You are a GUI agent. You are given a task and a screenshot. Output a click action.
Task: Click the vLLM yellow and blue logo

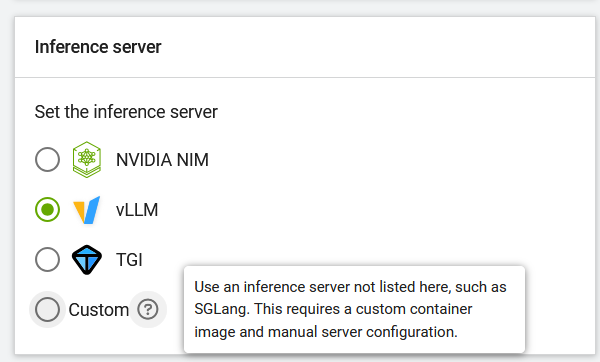pos(87,210)
